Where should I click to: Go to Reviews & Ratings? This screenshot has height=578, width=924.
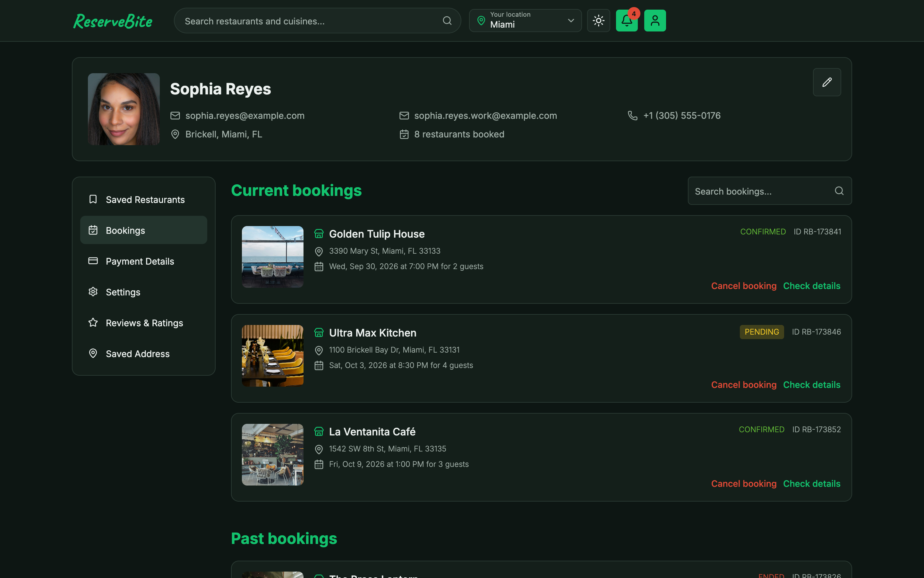(143, 323)
